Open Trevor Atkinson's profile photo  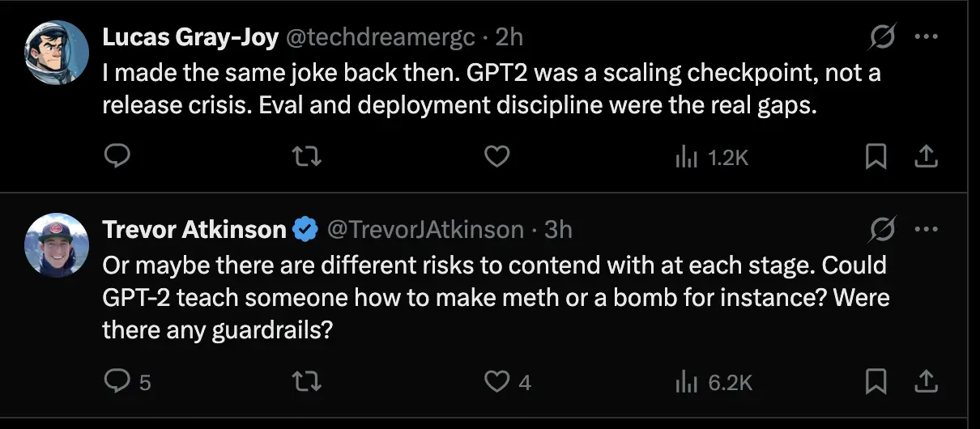pos(56,244)
